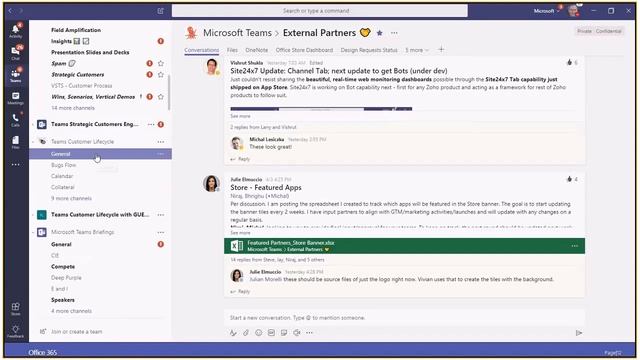
Task: Collapse the Microsoft Teams Briefings team
Action: point(33,232)
